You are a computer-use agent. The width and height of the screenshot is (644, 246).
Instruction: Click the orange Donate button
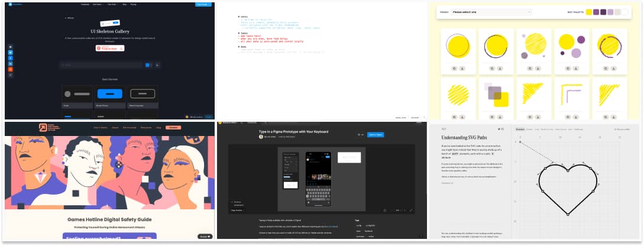(173, 127)
